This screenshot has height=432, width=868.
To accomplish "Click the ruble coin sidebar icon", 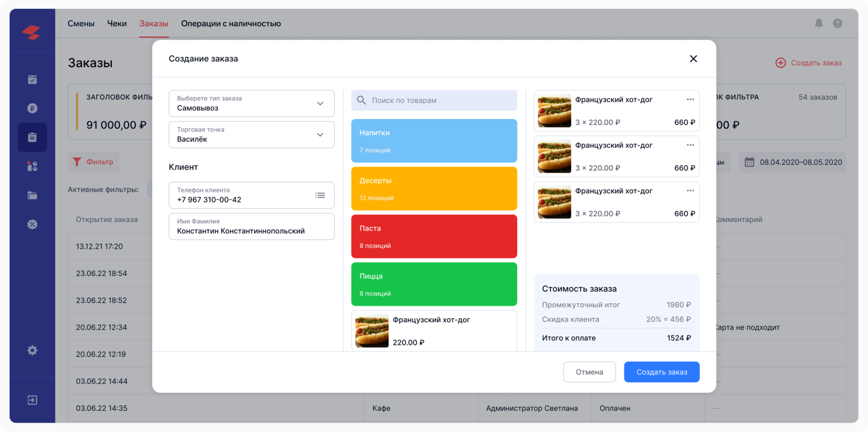I will coord(32,109).
